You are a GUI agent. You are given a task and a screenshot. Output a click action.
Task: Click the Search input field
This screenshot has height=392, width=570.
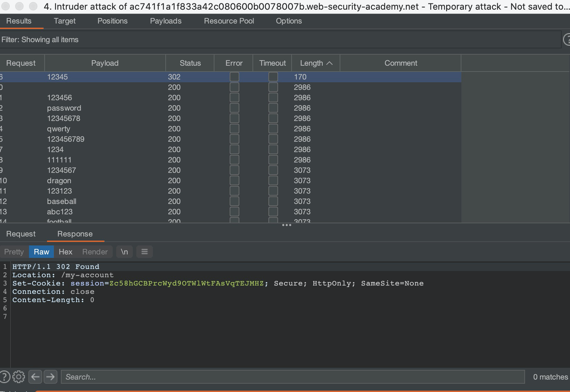point(293,377)
